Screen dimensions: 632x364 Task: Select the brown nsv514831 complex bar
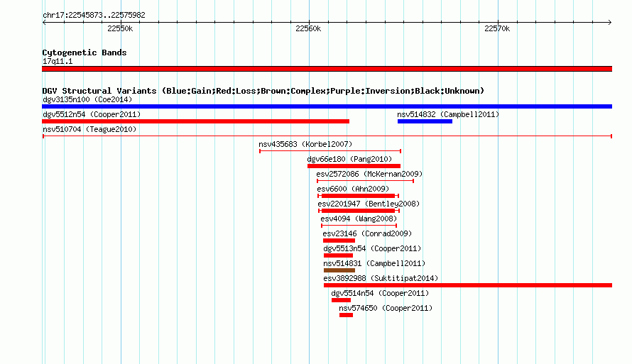point(339,270)
